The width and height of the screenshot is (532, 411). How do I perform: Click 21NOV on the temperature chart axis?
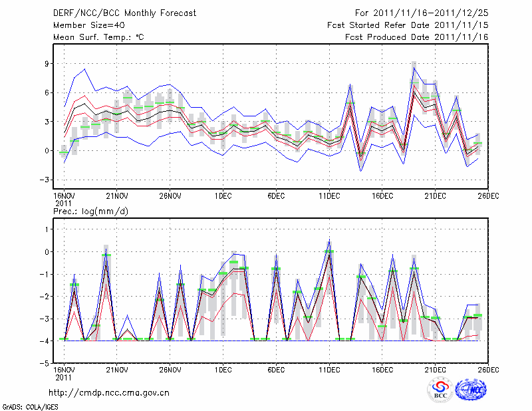tap(116, 196)
